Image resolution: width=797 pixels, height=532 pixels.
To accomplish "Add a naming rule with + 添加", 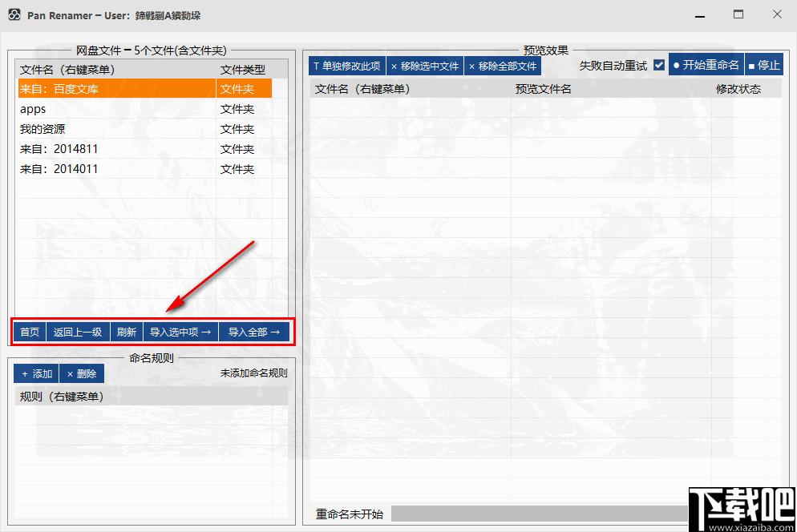I will (x=36, y=373).
